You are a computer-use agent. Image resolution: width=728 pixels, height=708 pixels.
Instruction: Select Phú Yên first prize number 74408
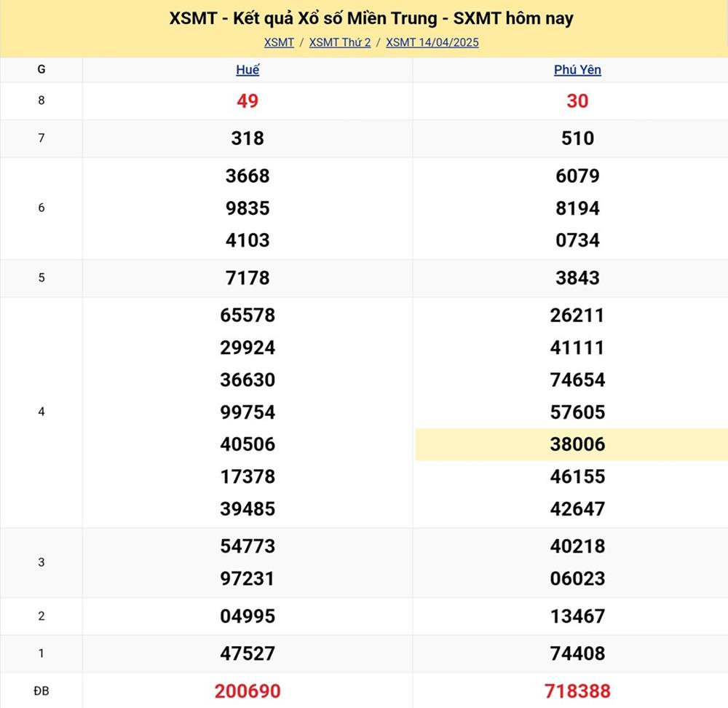pyautogui.click(x=577, y=653)
